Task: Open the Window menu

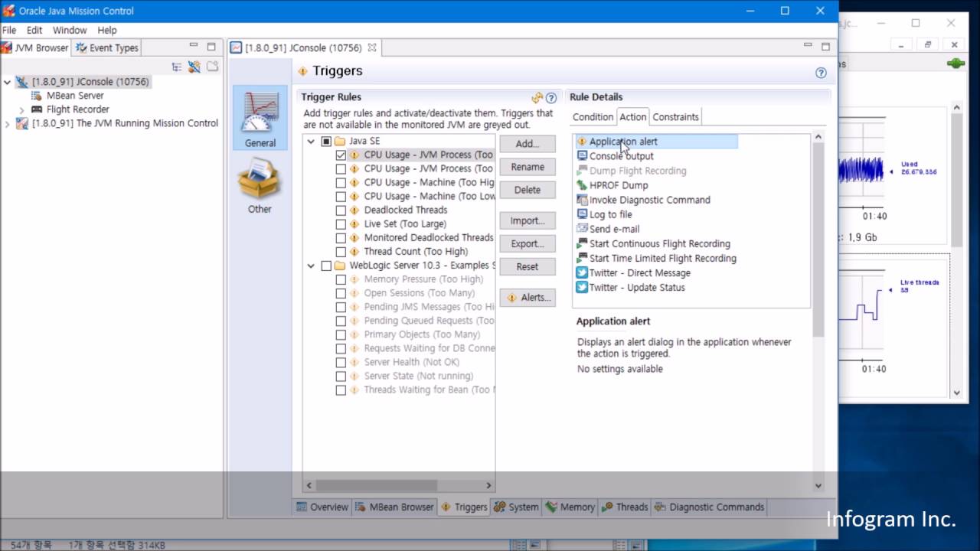Action: tap(70, 30)
